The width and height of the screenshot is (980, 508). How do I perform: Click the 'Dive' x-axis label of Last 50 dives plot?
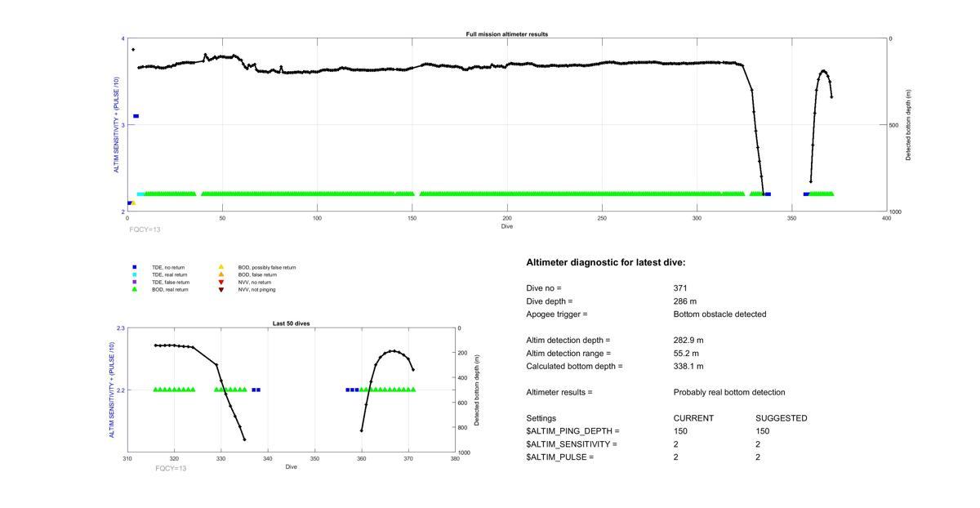coord(292,466)
